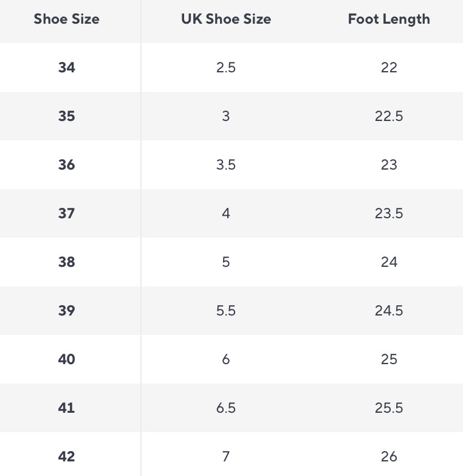Select UK size 5.5 value
The width and height of the screenshot is (463, 476).
pyautogui.click(x=226, y=310)
